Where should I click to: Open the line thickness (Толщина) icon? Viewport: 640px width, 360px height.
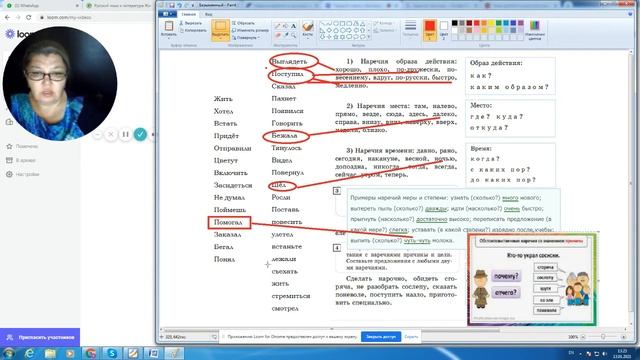(411, 26)
